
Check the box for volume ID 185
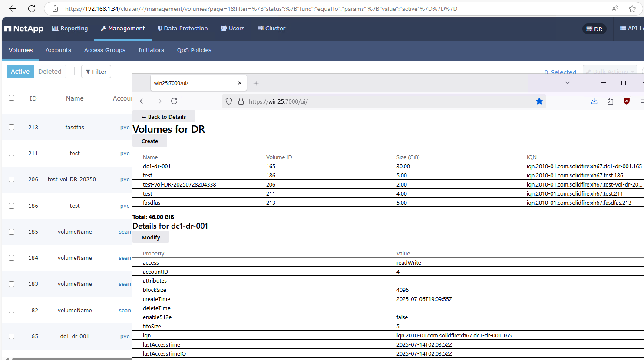tap(12, 232)
